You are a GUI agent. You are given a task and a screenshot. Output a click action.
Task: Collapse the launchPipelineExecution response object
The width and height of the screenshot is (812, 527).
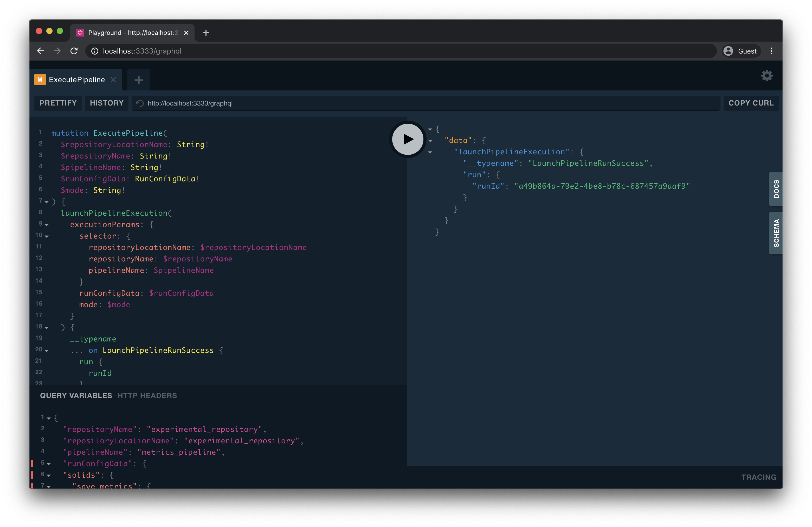pyautogui.click(x=430, y=152)
